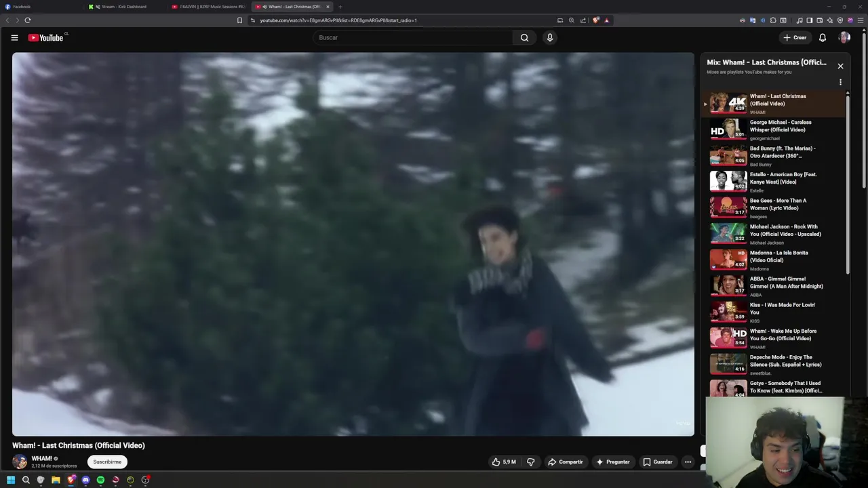Like the video (5,9 M)
Viewport: 868px width, 488px height.
[x=504, y=462]
